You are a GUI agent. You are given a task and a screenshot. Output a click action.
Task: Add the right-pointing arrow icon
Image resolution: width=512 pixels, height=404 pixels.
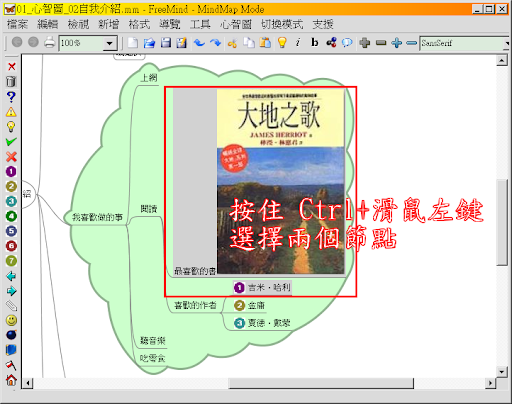coord(11,291)
